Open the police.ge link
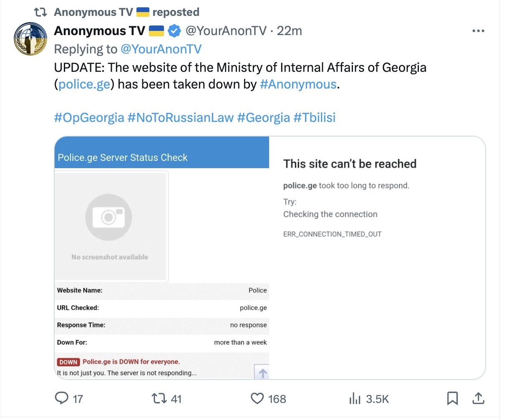 [x=84, y=84]
